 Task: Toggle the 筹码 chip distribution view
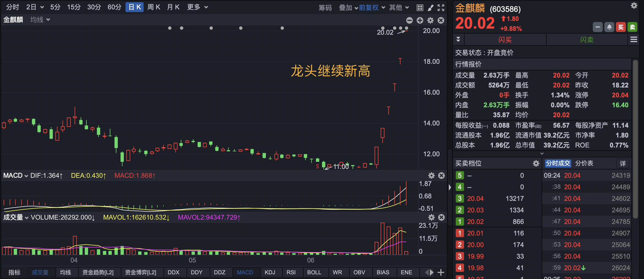(x=325, y=8)
